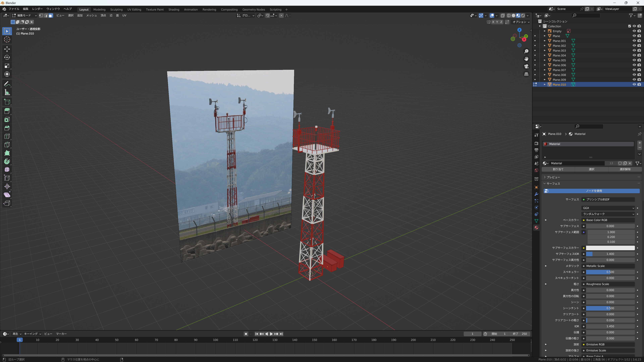This screenshot has height=362, width=644.
Task: Click the material Select button
Action: (x=592, y=169)
